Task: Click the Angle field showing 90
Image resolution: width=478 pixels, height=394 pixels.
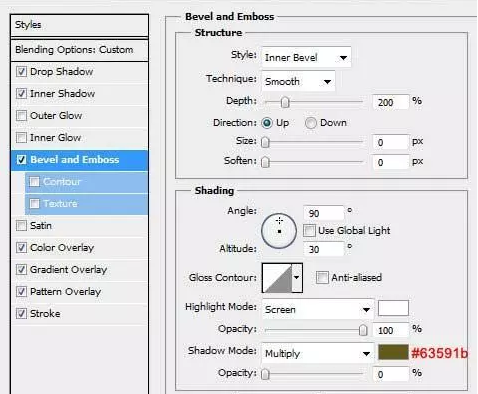Action: pyautogui.click(x=324, y=213)
